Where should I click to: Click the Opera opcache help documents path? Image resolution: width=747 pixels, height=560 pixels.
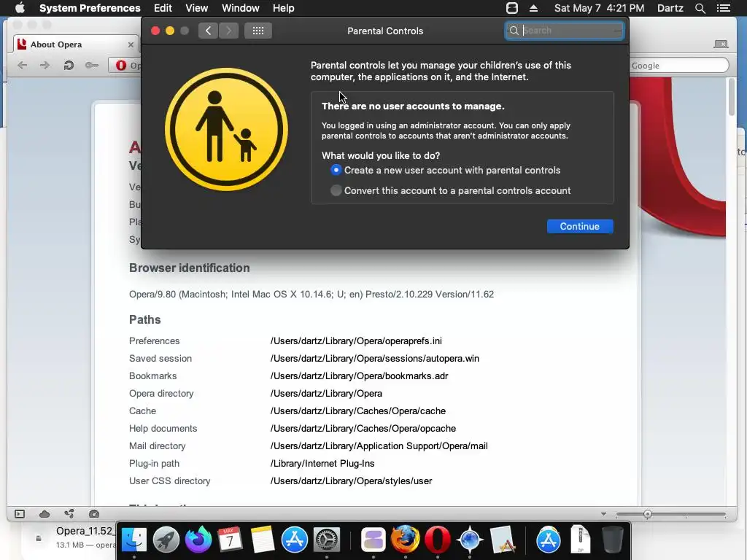click(363, 429)
